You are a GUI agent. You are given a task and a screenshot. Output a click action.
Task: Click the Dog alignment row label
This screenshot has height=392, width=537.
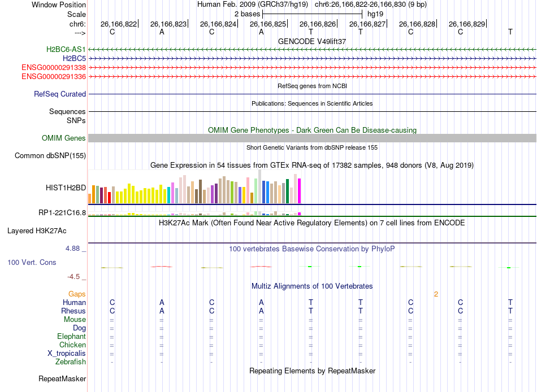click(79, 328)
